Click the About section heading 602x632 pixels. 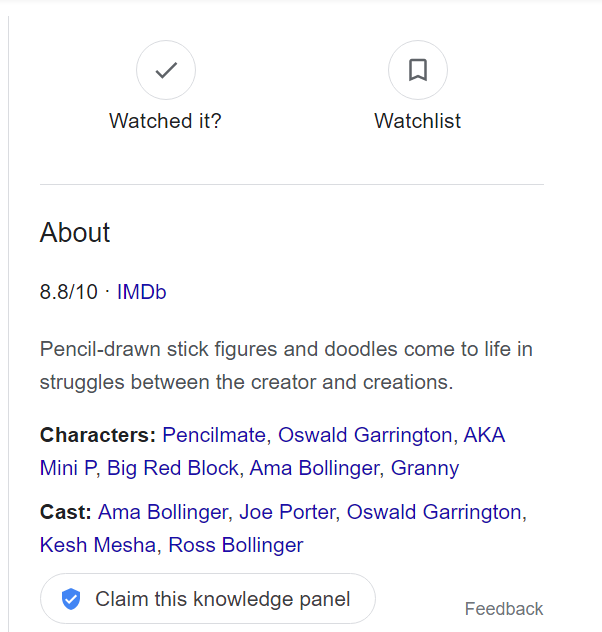pos(75,233)
